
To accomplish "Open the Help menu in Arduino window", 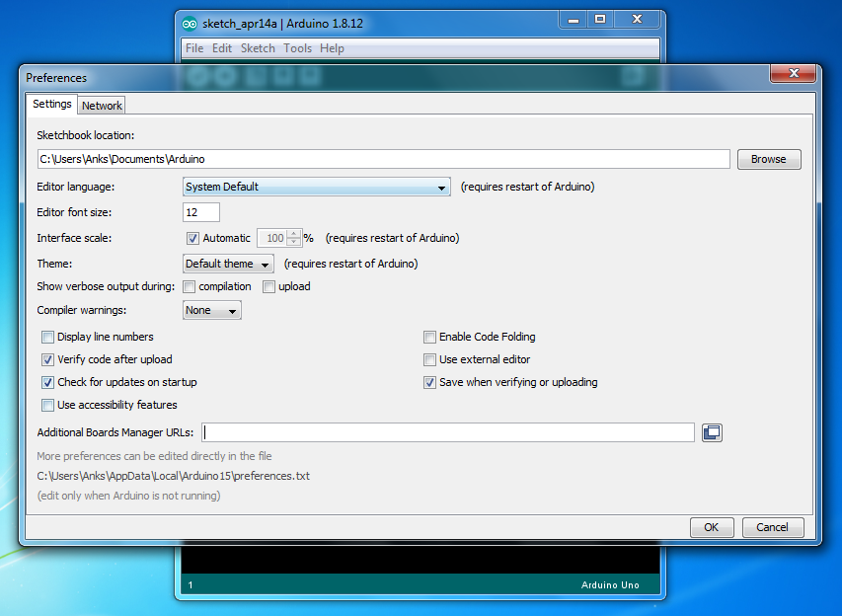I will (x=332, y=48).
